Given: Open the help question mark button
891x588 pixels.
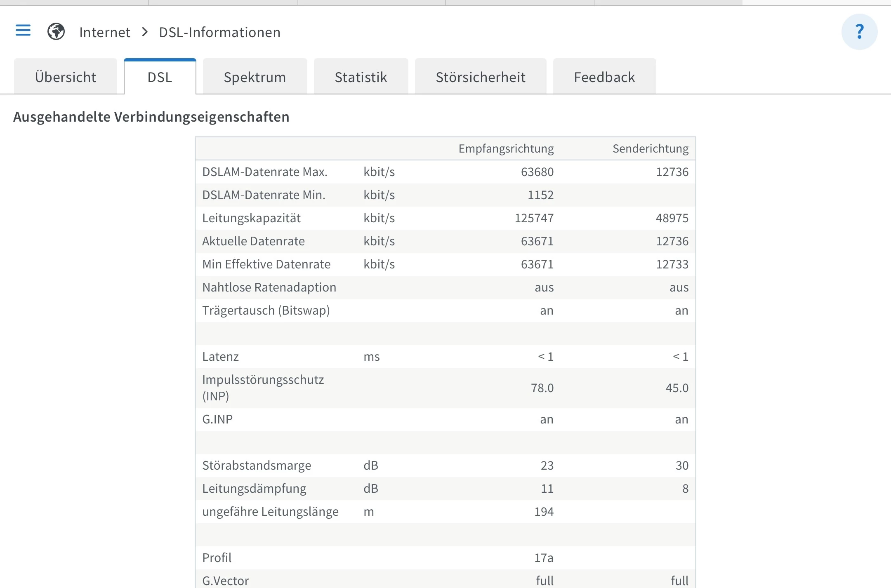Looking at the screenshot, I should (859, 32).
